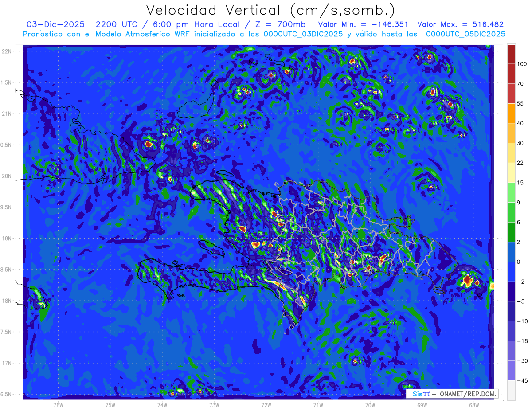This screenshot has width=532, height=411.
Task: Click the title 'Velocidad Vertical (cm/s,somb.)'
Action: 270,10
